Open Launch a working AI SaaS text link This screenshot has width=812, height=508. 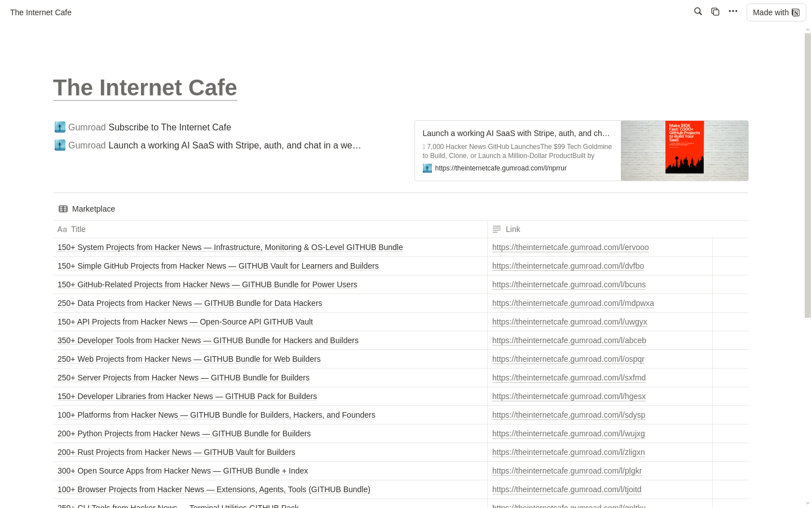[235, 145]
